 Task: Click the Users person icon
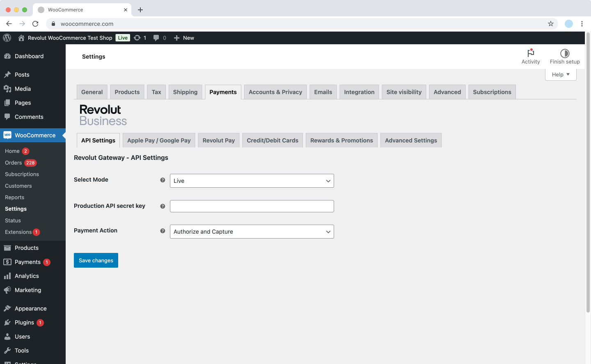[x=7, y=337]
